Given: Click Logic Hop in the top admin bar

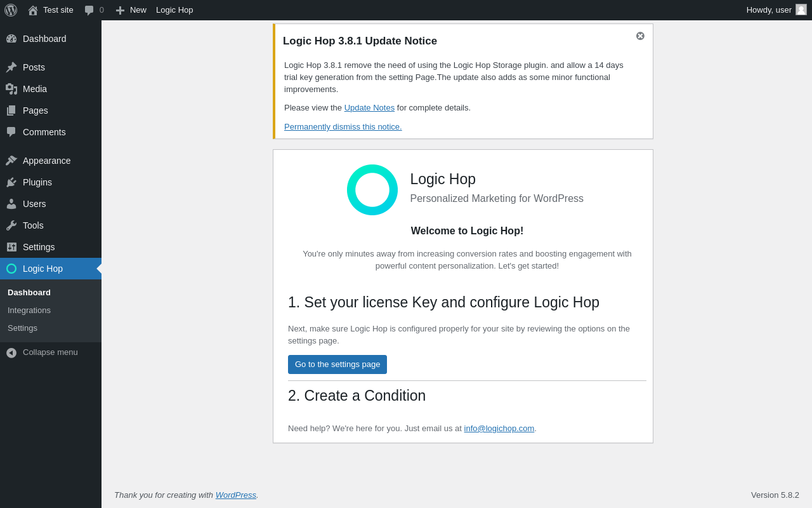Looking at the screenshot, I should coord(174,10).
